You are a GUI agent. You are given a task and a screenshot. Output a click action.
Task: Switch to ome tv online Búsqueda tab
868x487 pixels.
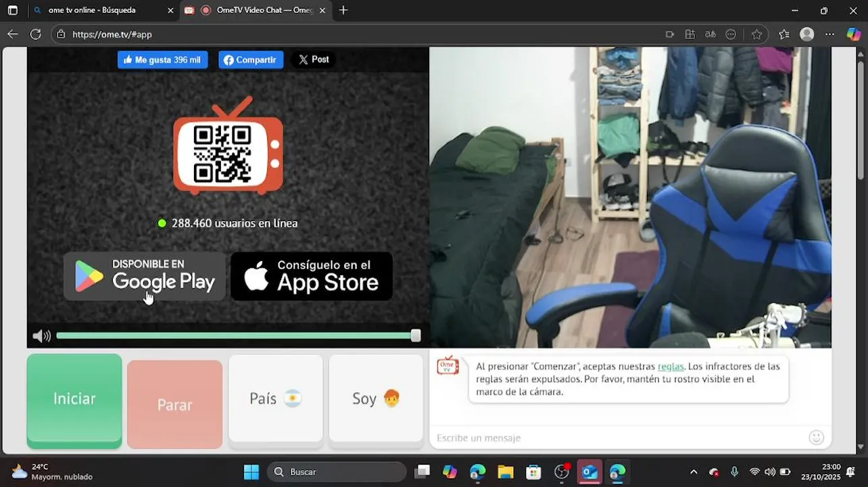[x=92, y=10]
